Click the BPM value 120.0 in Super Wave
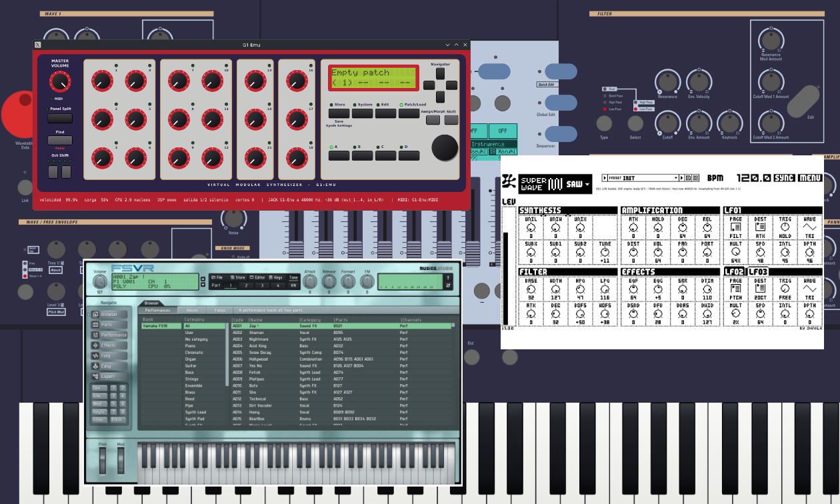Screen dimensions: 840x504 [x=754, y=178]
